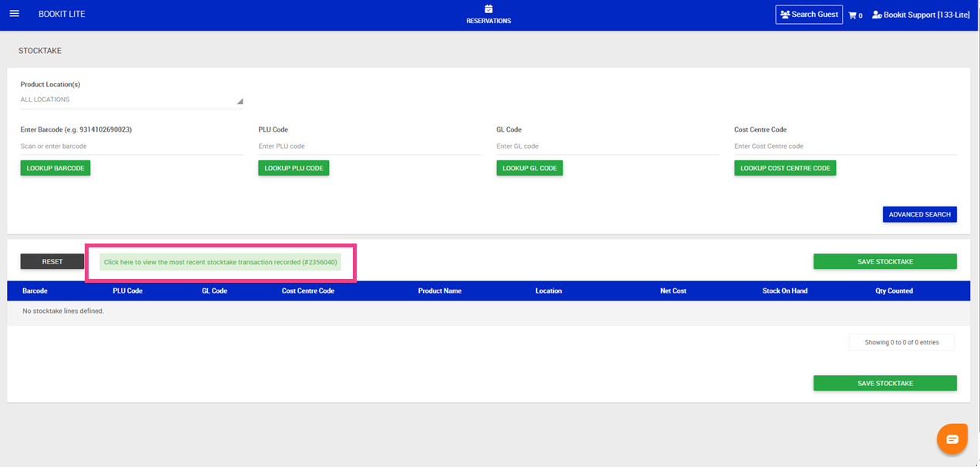Screen dimensions: 980x467
Task: Open the Reservations calendar icon
Action: click(x=488, y=9)
